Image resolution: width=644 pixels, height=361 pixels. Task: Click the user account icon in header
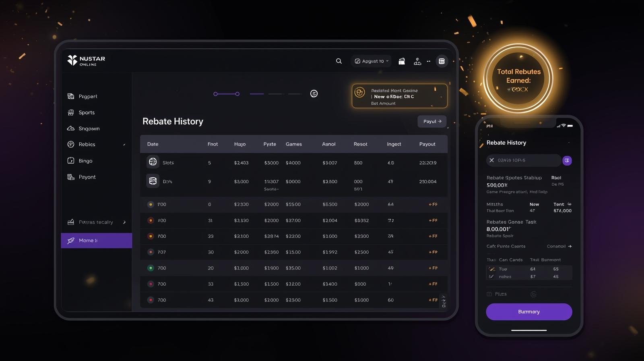click(x=417, y=61)
